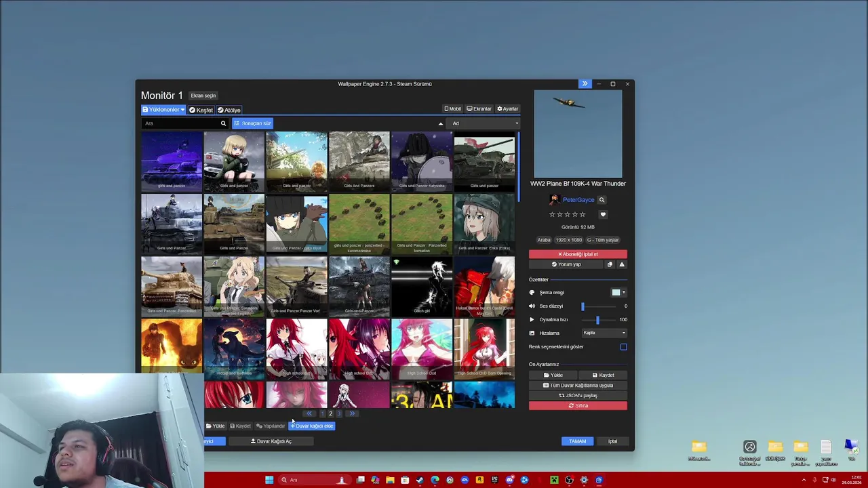
Task: Open File Explorer from the taskbar
Action: pyautogui.click(x=390, y=480)
